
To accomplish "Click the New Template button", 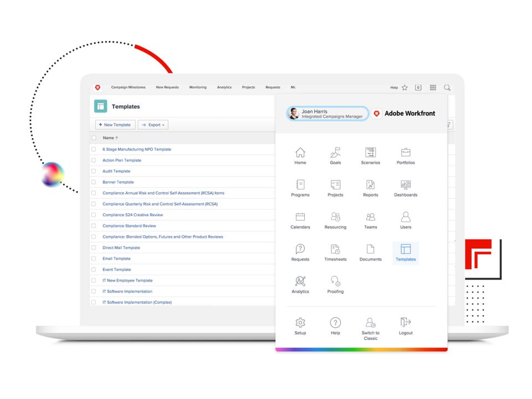I will 115,125.
